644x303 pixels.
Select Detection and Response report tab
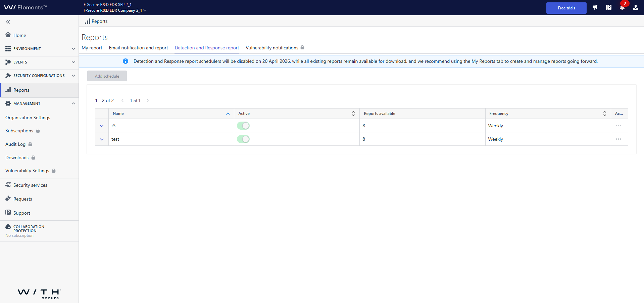(207, 48)
